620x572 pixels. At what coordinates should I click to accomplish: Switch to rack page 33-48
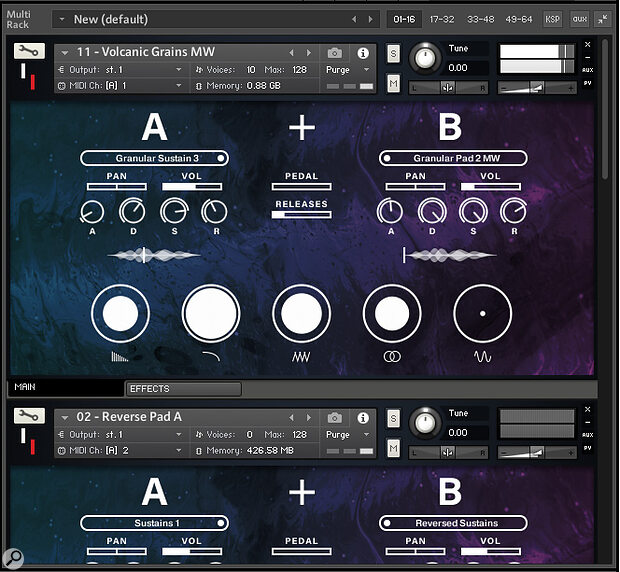click(x=480, y=19)
